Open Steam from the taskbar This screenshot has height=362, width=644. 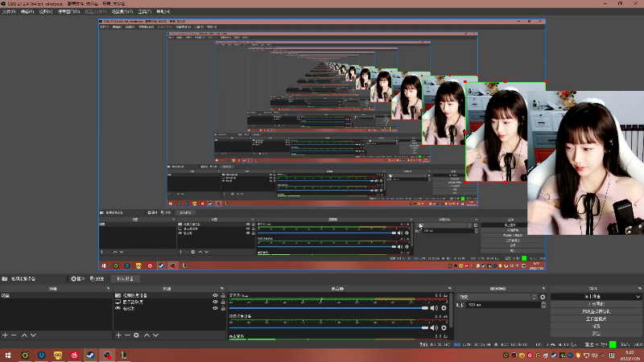[91, 355]
